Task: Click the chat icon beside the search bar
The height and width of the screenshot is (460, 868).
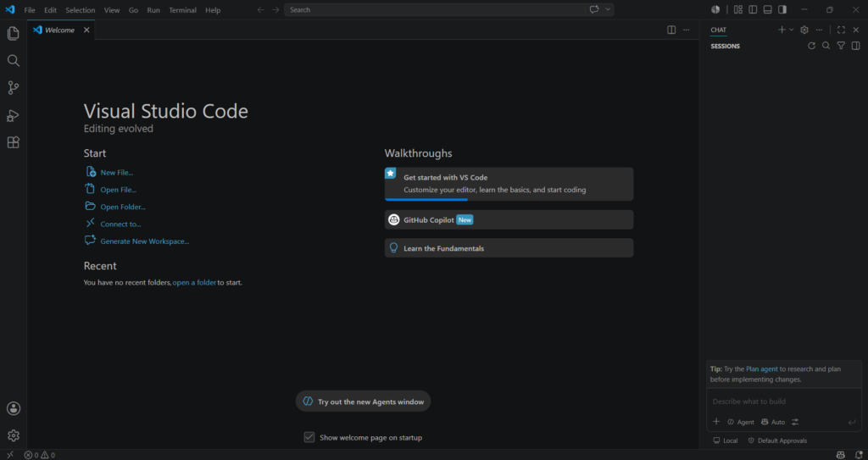Action: pyautogui.click(x=594, y=9)
